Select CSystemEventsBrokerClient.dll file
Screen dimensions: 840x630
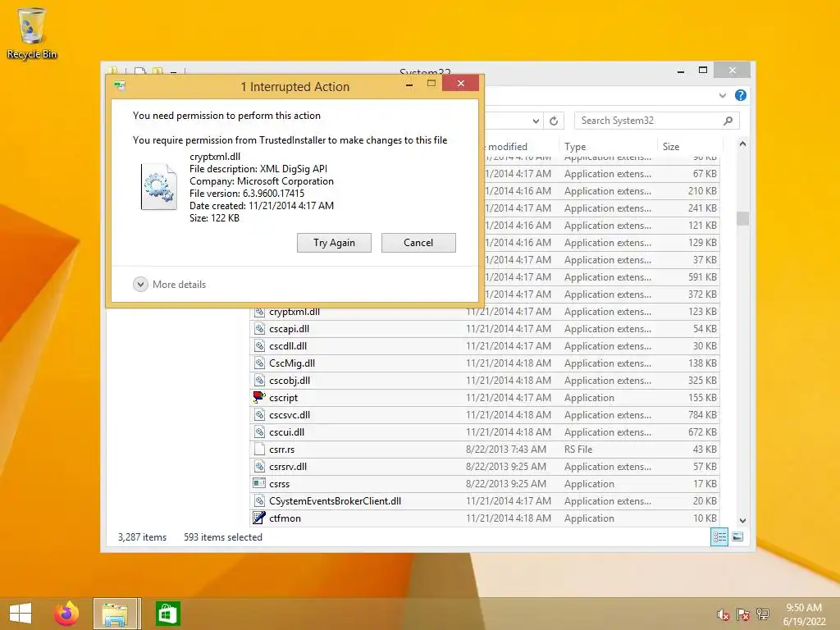point(484,501)
